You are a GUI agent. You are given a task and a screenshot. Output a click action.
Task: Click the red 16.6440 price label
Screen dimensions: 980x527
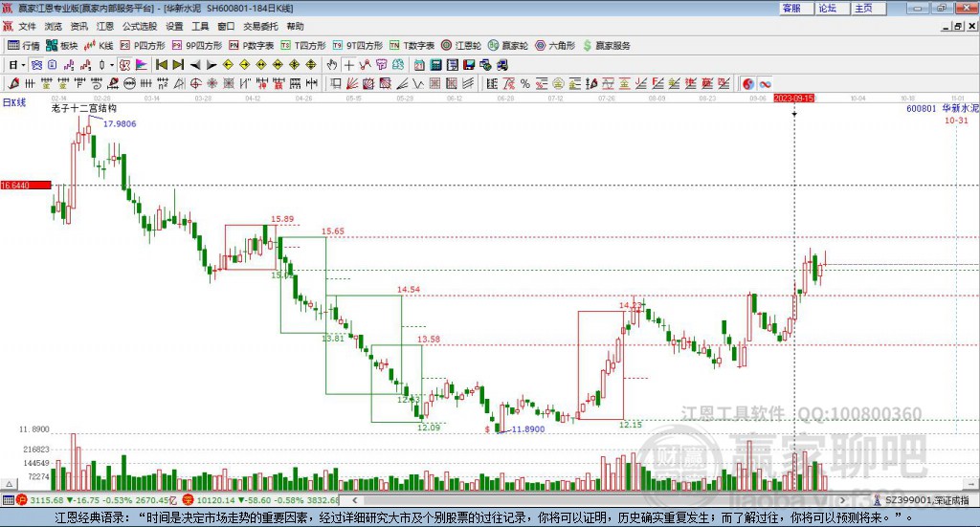pyautogui.click(x=26, y=186)
